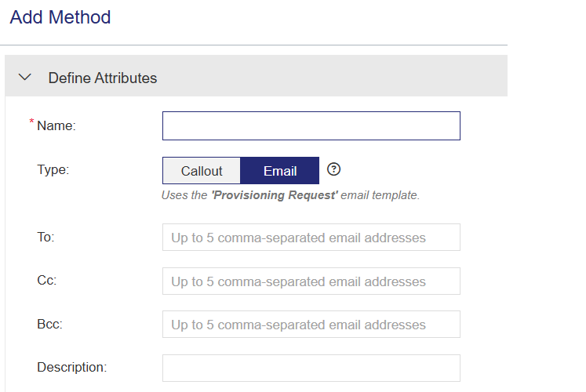Click the Name field label

pyautogui.click(x=56, y=125)
